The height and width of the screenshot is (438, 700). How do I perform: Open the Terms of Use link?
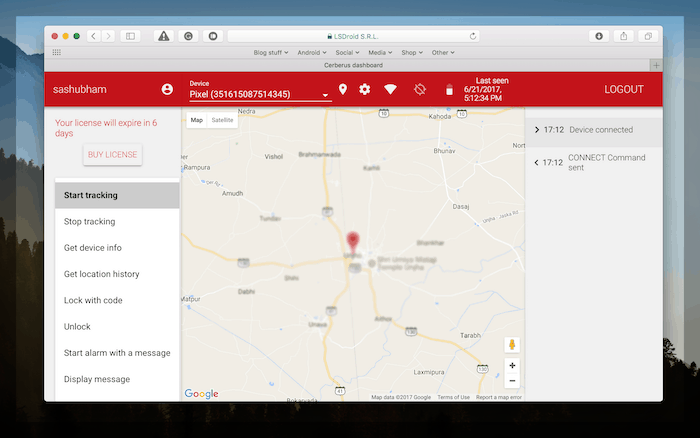pos(453,397)
